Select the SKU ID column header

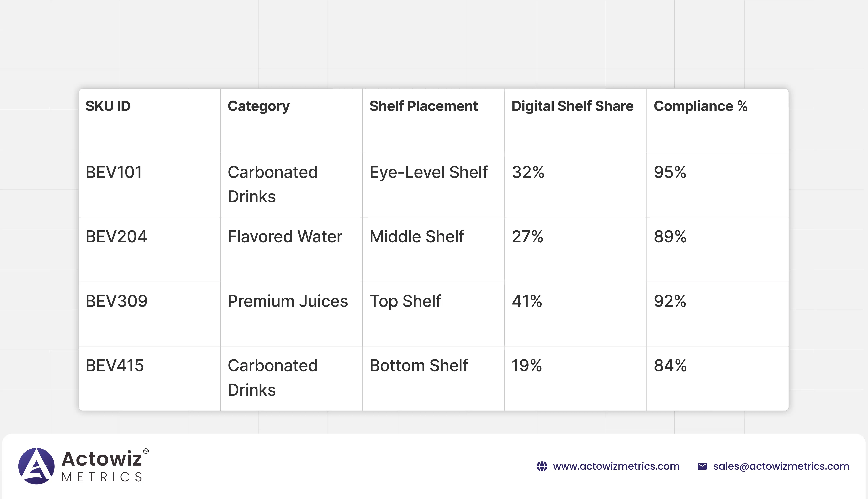click(108, 106)
